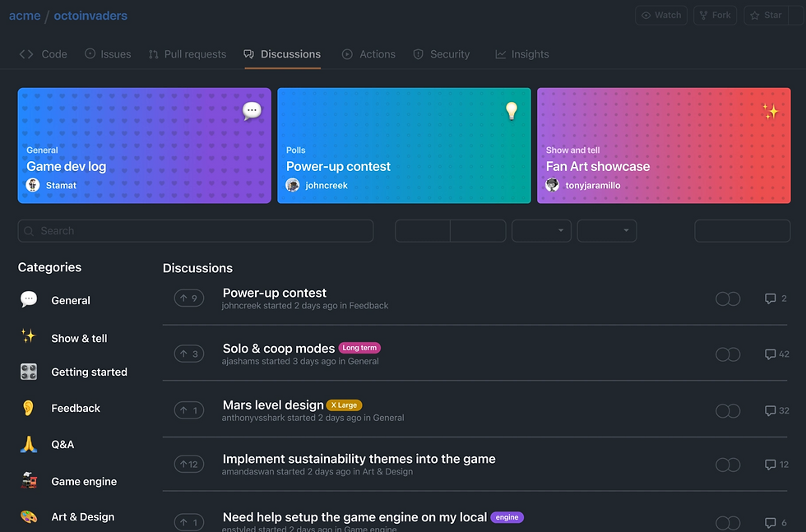Image resolution: width=806 pixels, height=532 pixels.
Task: Open Implement sustainability themes into the game
Action: click(x=359, y=459)
